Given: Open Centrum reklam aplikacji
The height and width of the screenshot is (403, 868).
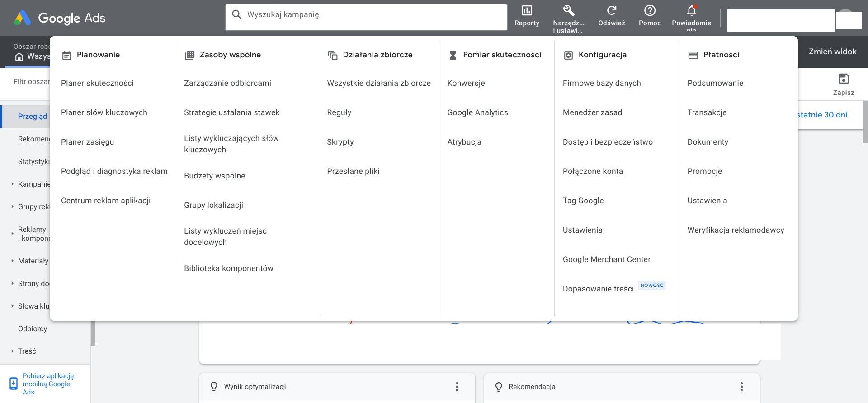Looking at the screenshot, I should (x=106, y=201).
